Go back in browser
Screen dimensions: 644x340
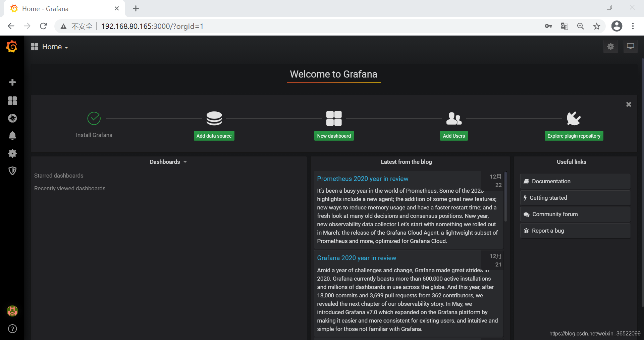(11, 26)
